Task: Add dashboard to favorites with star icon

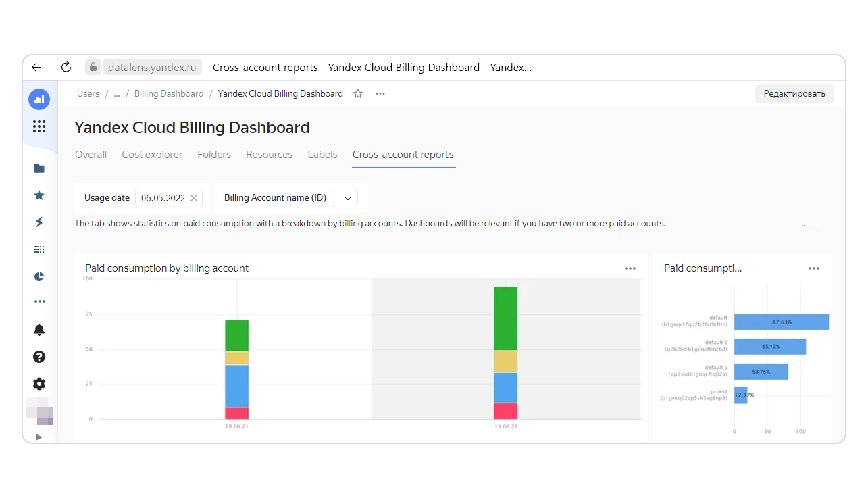Action: (x=358, y=94)
